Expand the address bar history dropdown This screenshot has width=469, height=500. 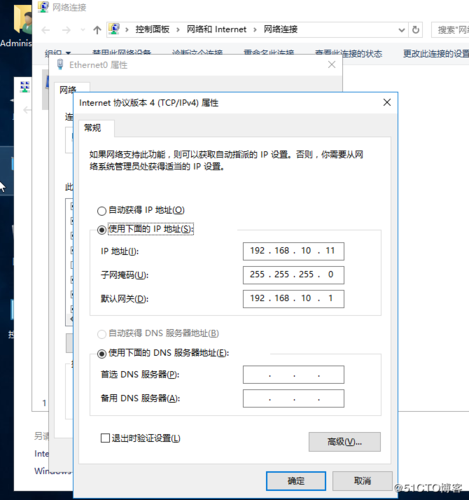[402, 30]
